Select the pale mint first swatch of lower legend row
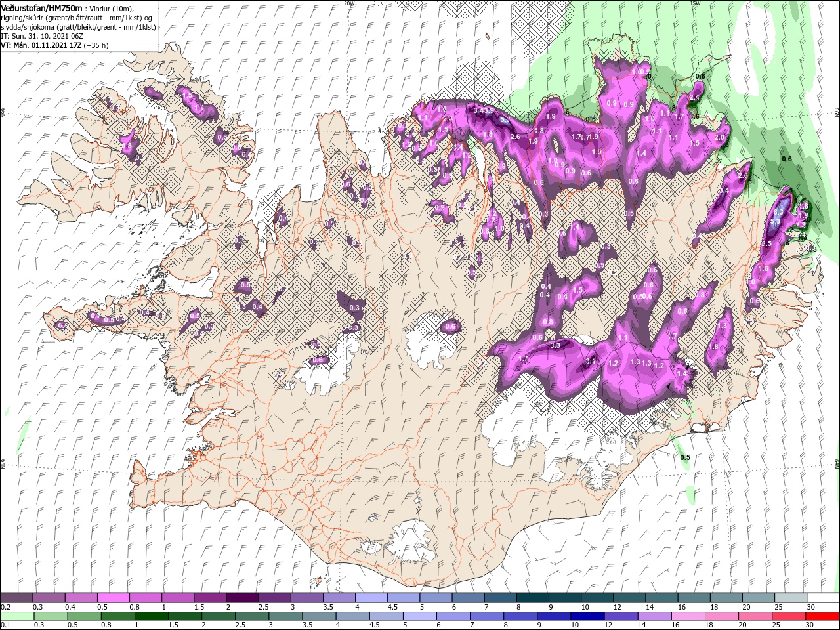 tap(18, 616)
